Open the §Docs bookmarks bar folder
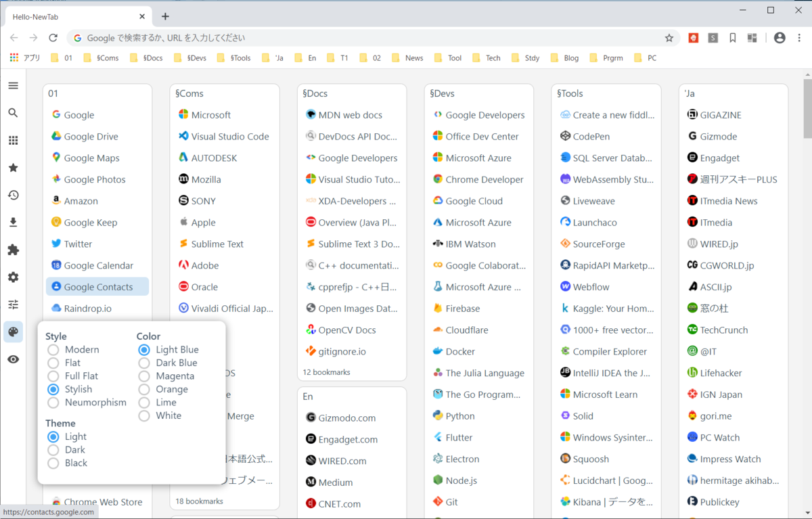The width and height of the screenshot is (812, 519). tap(146, 58)
